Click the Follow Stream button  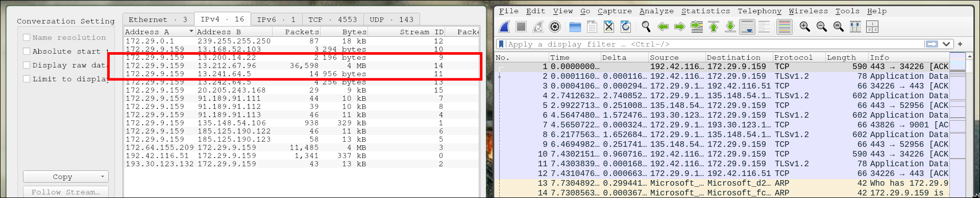pos(66,192)
